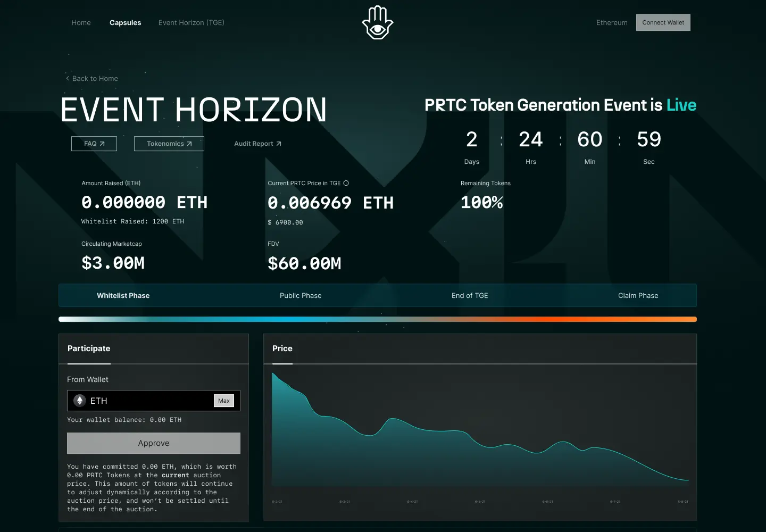Click the $60.00M FDV value

tap(304, 263)
